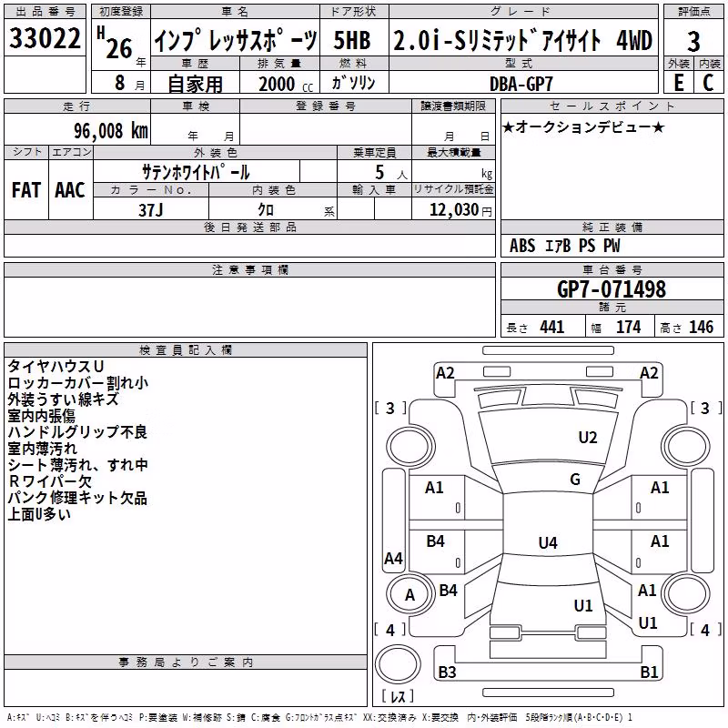This screenshot has width=728, height=728.
Task: Click the note シート薄汚れ、すれ中
Action: tap(78, 465)
